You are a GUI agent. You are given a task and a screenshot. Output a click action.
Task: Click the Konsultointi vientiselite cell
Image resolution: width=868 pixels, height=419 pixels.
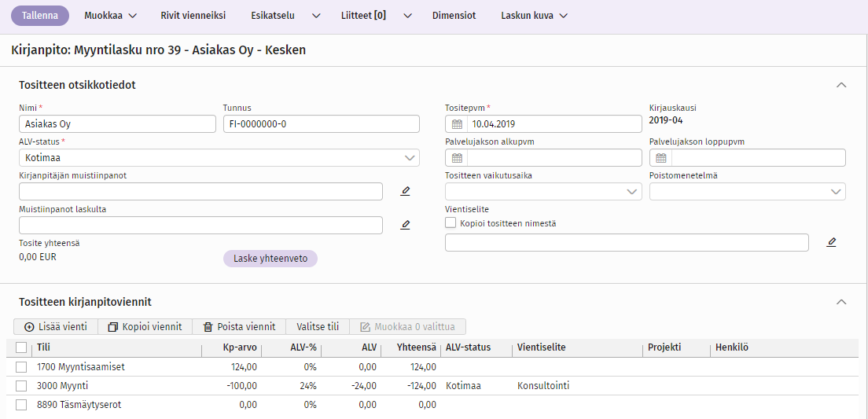pyautogui.click(x=543, y=386)
